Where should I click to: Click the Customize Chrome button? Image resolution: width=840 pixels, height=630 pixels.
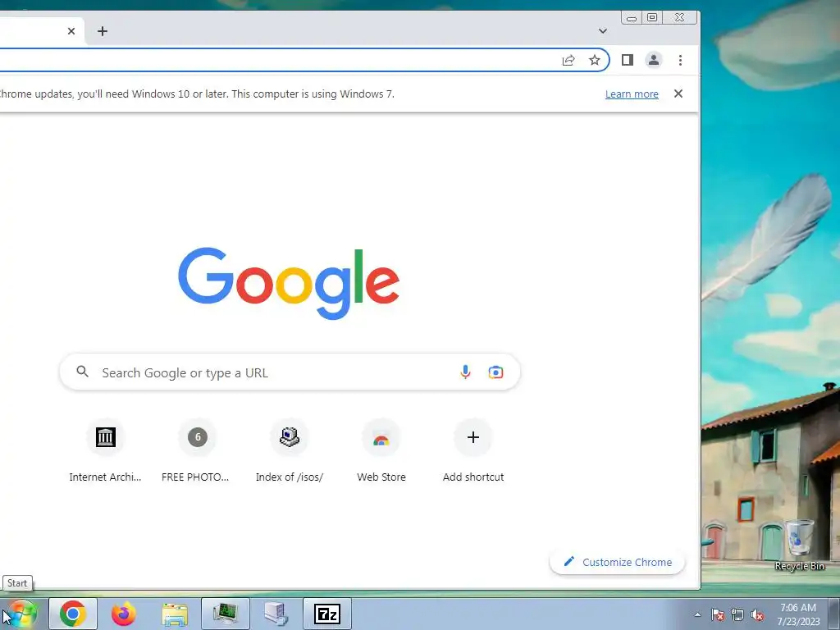coord(617,562)
